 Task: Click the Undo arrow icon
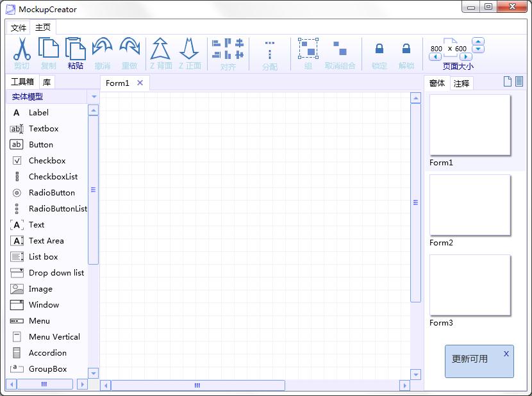point(102,48)
